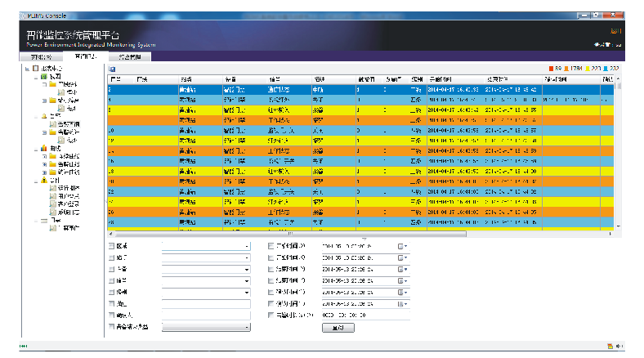The height and width of the screenshot is (358, 644).
Task: Click the yellow alarm count legend swatch
Action: (588, 69)
